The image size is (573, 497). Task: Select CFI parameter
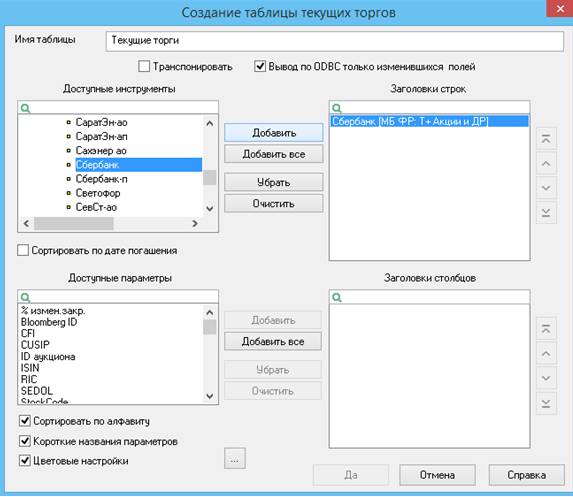28,333
